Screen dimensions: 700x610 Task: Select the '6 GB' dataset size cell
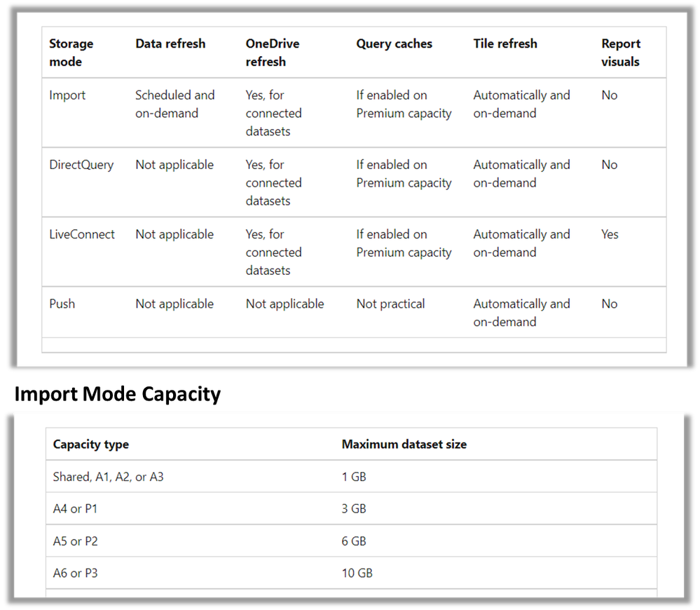click(x=354, y=541)
